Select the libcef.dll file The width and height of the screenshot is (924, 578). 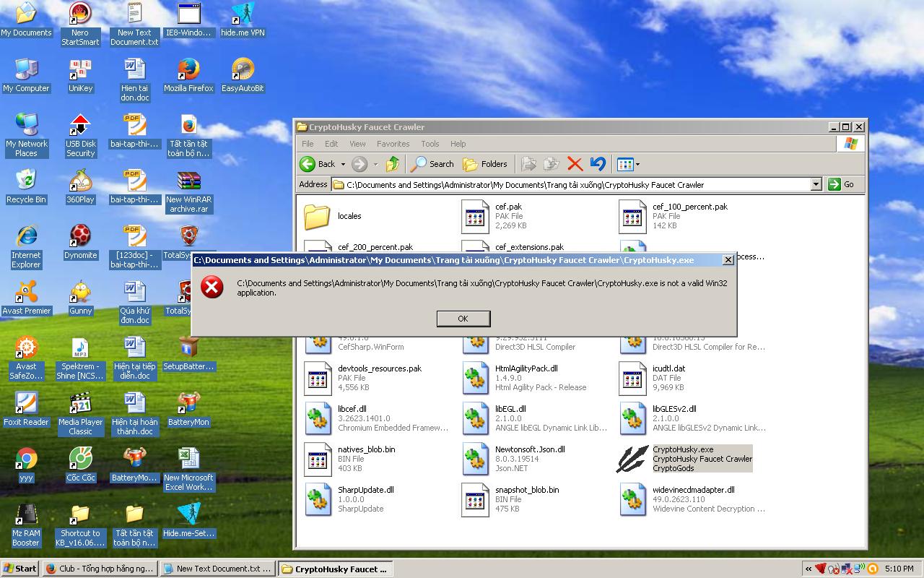[x=318, y=418]
